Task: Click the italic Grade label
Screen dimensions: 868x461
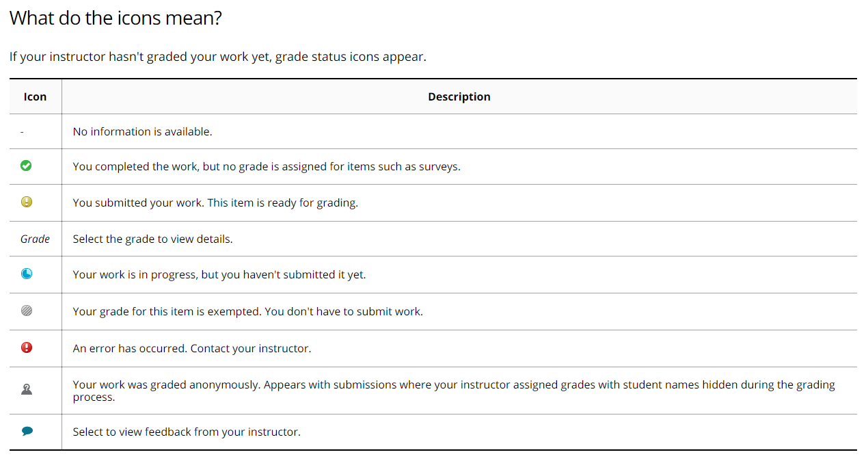Action: pyautogui.click(x=35, y=239)
